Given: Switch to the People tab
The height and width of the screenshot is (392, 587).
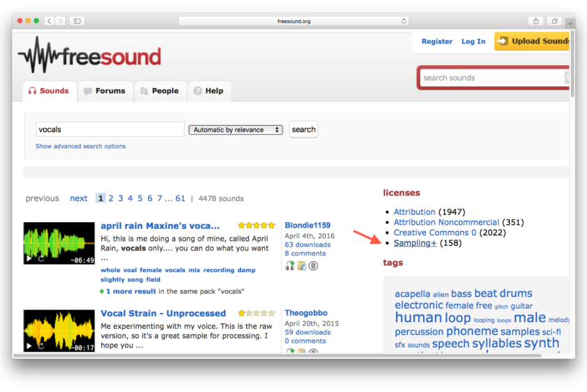Looking at the screenshot, I should tap(160, 91).
